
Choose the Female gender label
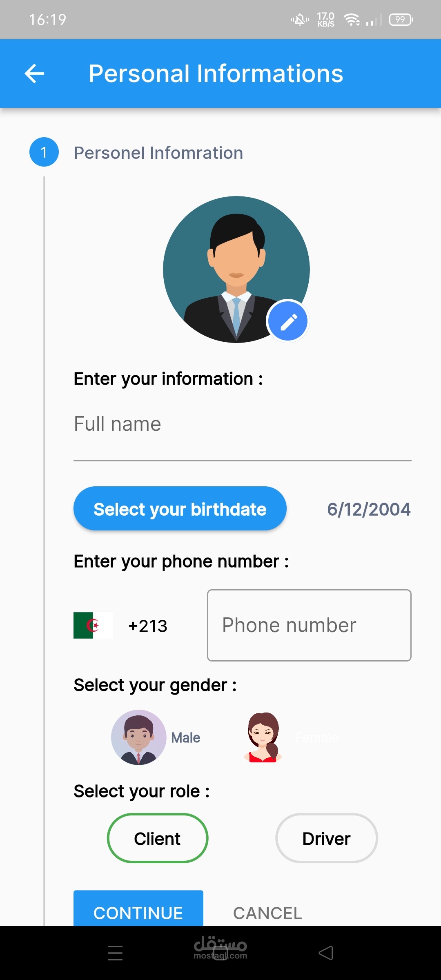317,738
